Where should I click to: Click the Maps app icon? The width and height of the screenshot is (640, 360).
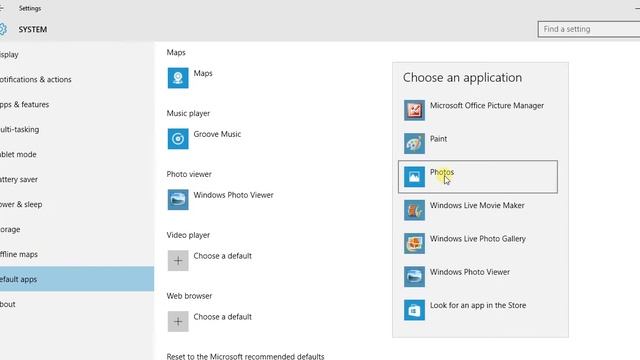click(x=178, y=78)
